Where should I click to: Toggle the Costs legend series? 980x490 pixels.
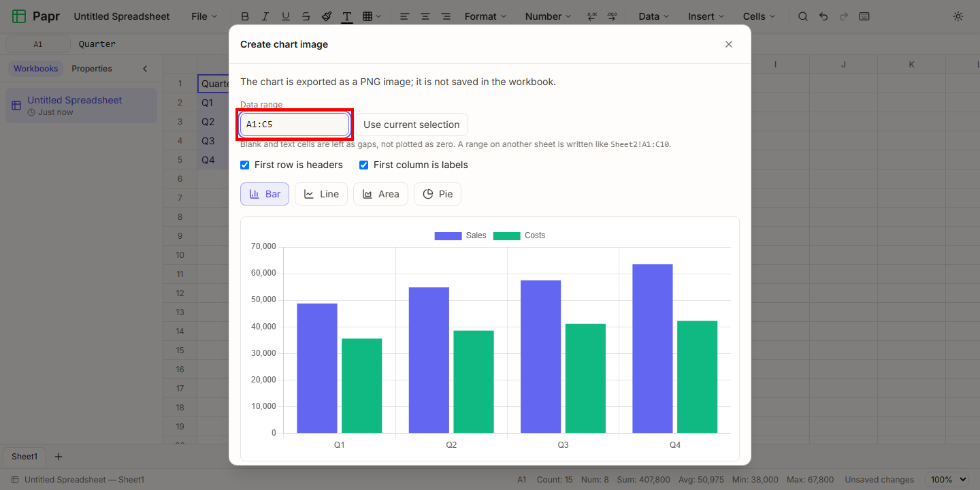tap(519, 235)
